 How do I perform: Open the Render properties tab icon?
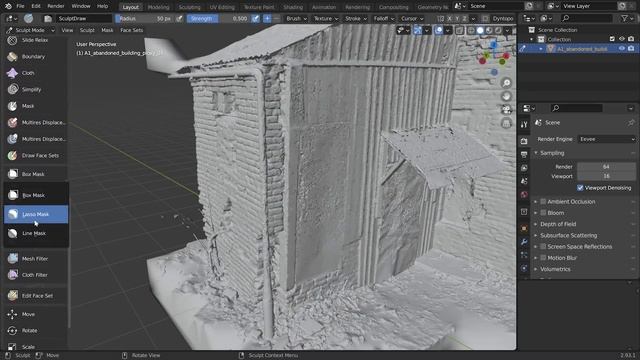coord(524,141)
